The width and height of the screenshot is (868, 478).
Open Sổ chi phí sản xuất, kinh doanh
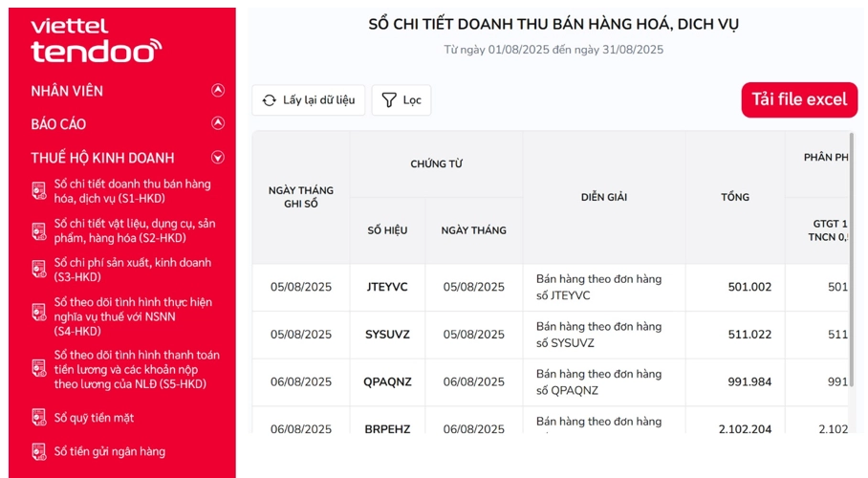(x=132, y=270)
